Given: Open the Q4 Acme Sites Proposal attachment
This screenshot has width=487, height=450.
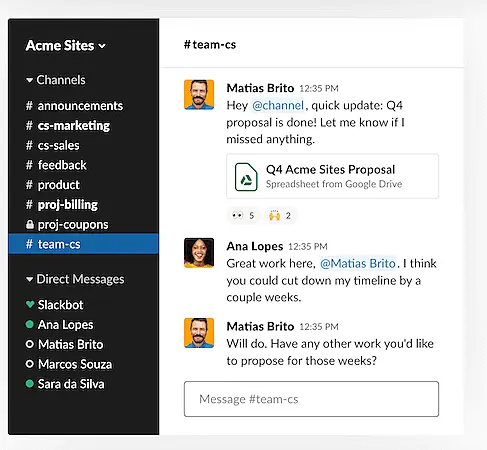Looking at the screenshot, I should (333, 176).
